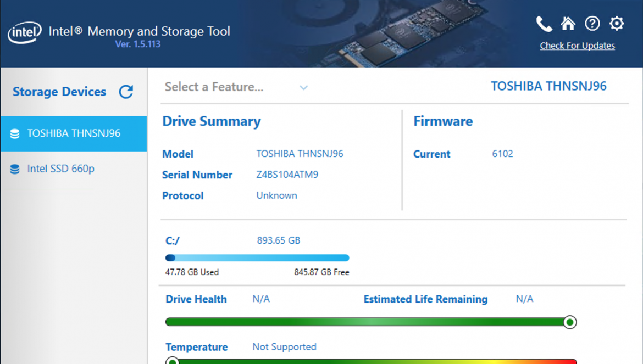The image size is (643, 364).
Task: Click the Storage Devices heading
Action: (59, 92)
